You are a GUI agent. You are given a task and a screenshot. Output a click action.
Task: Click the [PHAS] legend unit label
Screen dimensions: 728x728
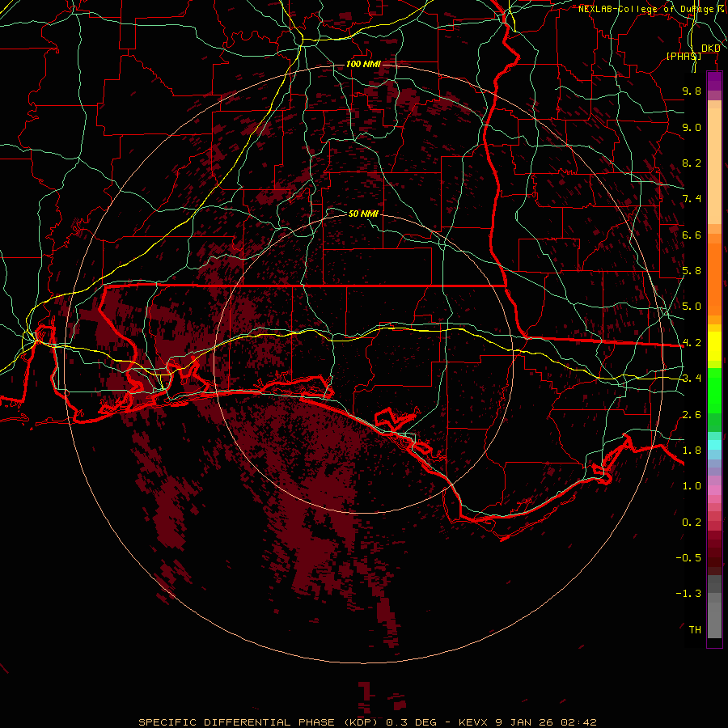tap(684, 56)
